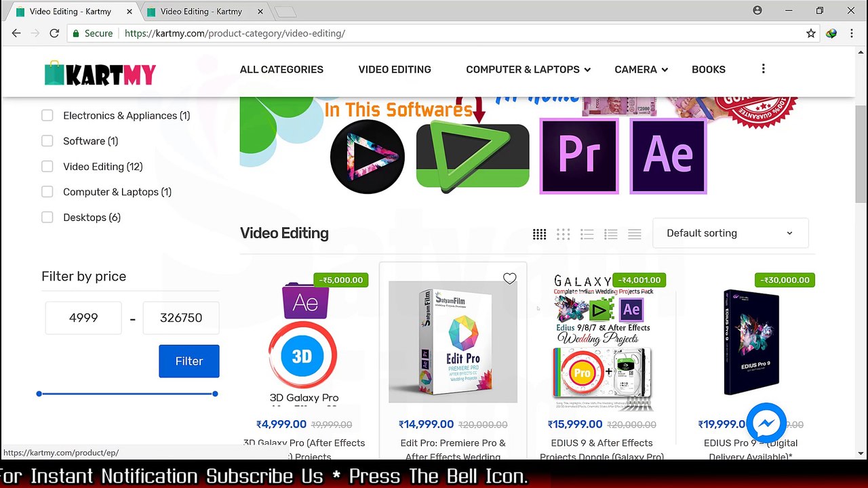This screenshot has width=868, height=488.
Task: Click the maximum price field showing 326750
Action: (x=181, y=318)
